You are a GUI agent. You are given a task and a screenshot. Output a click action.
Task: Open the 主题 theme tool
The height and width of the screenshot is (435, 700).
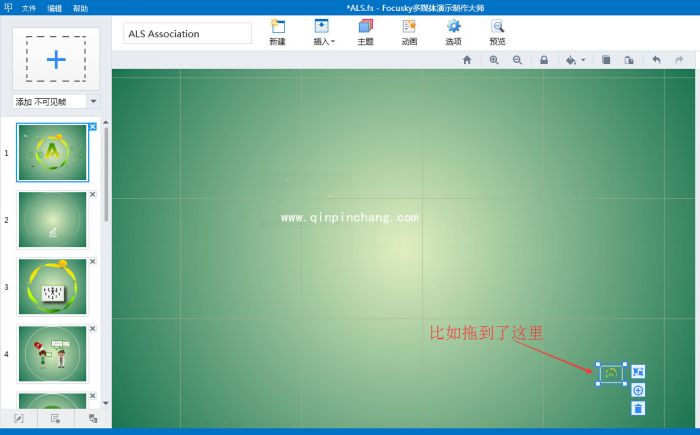(x=365, y=32)
